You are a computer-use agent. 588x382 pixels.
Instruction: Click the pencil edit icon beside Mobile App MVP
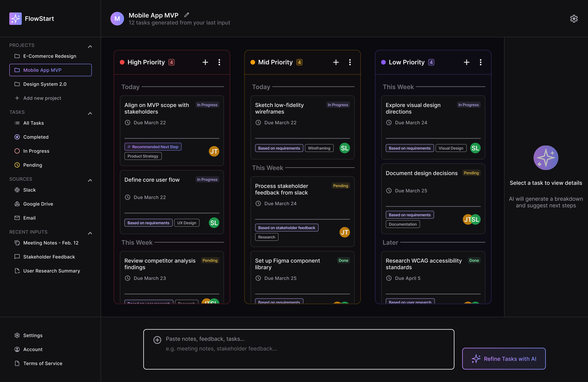(187, 15)
